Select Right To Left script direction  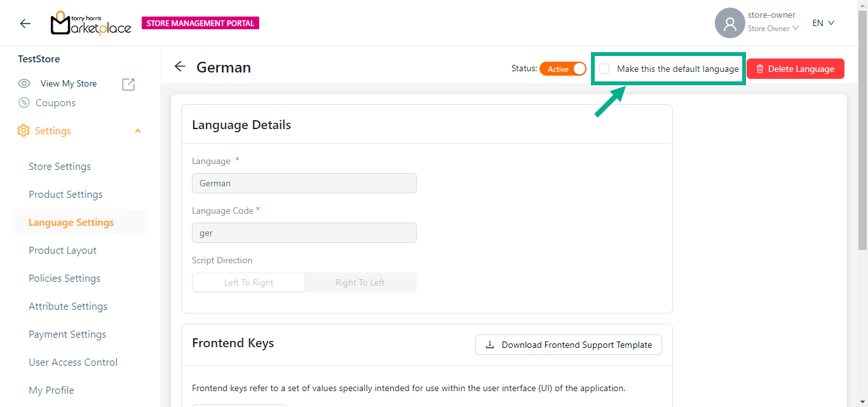coord(360,282)
